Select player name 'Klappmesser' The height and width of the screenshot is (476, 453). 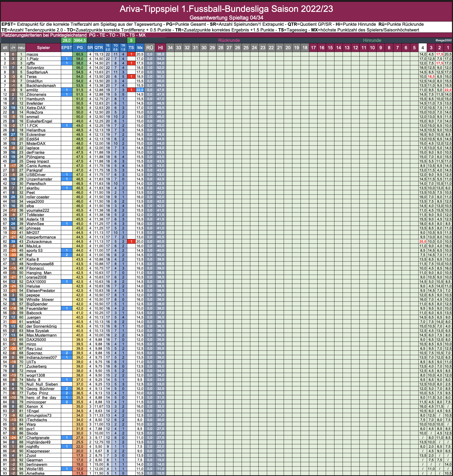point(38,451)
